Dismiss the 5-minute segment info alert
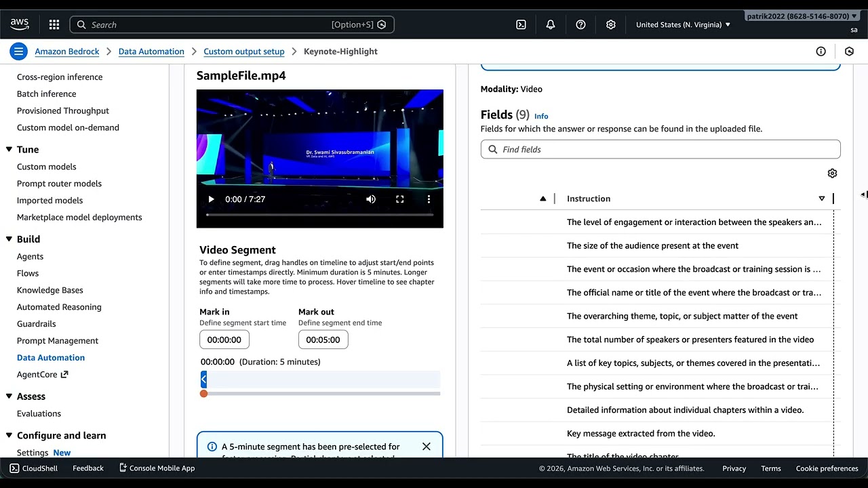This screenshot has height=488, width=868. point(426,447)
